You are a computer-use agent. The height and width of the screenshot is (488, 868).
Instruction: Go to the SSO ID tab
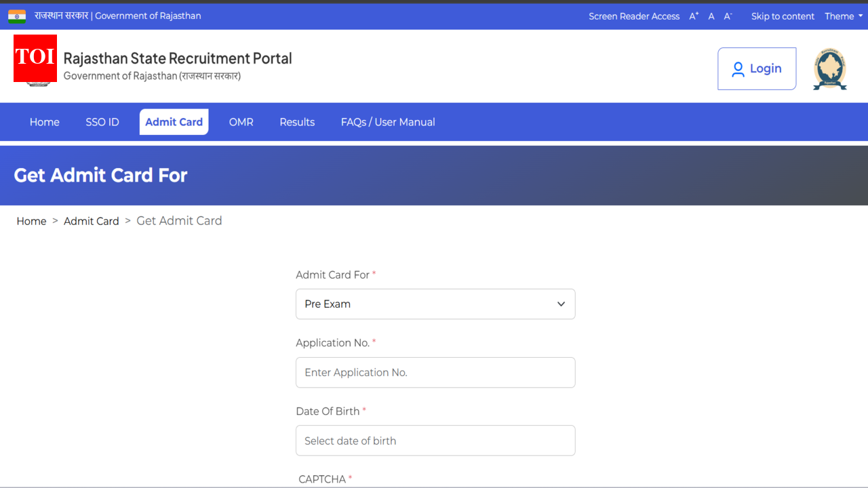(102, 122)
